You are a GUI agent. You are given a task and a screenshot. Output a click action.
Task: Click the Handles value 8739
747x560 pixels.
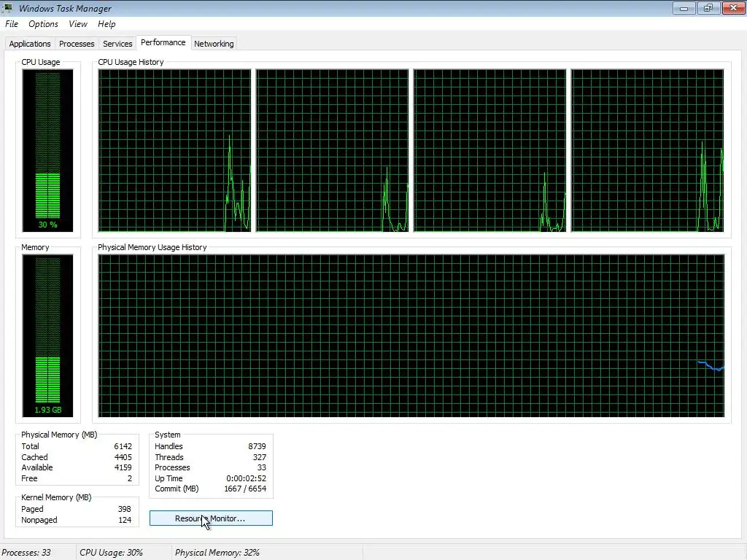coord(257,446)
